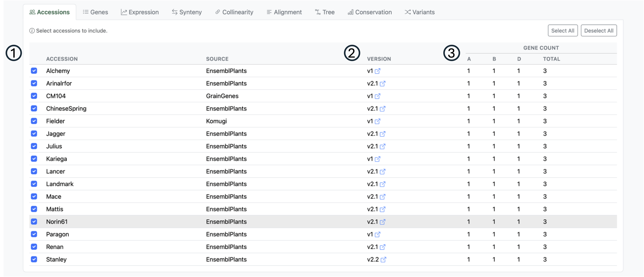The image size is (644, 277).
Task: Open external link icon for CM104 v1
Action: [x=378, y=96]
